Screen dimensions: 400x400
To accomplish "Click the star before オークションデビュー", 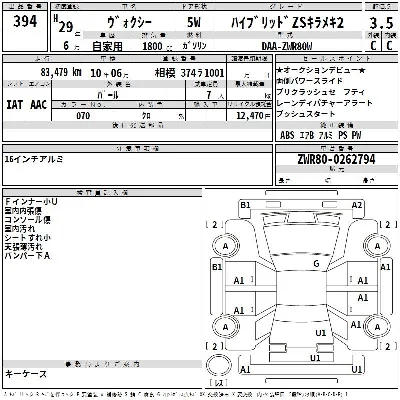I will [279, 70].
